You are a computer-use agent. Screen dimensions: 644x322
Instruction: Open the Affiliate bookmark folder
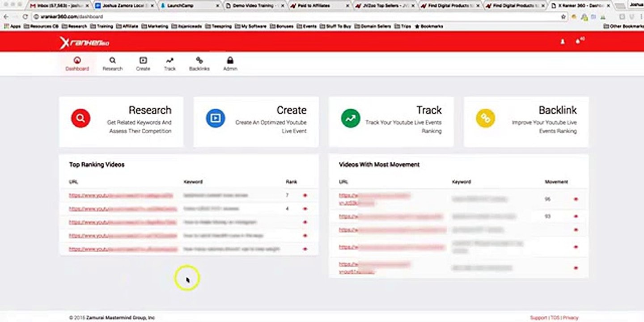(x=127, y=26)
